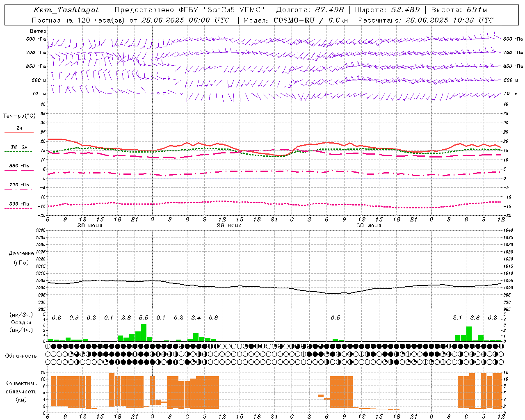The image size is (525, 420).
Task: Click the '(мм/3ч.)' units label
Action: pos(21,315)
